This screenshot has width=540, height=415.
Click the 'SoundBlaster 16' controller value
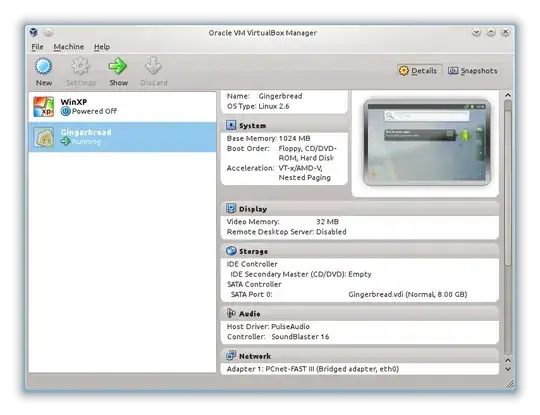300,336
